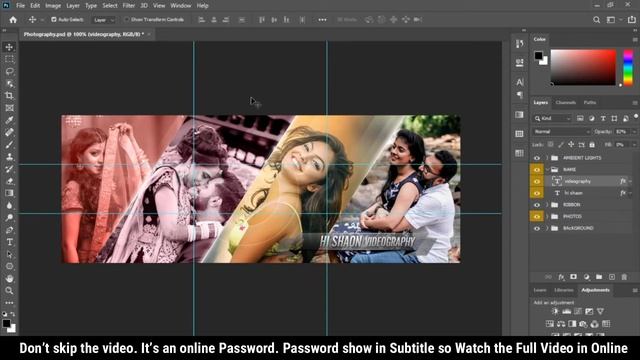Viewport: 640px width, 360px height.
Task: Add Brightness/Contrast adjustment
Action: [555, 311]
